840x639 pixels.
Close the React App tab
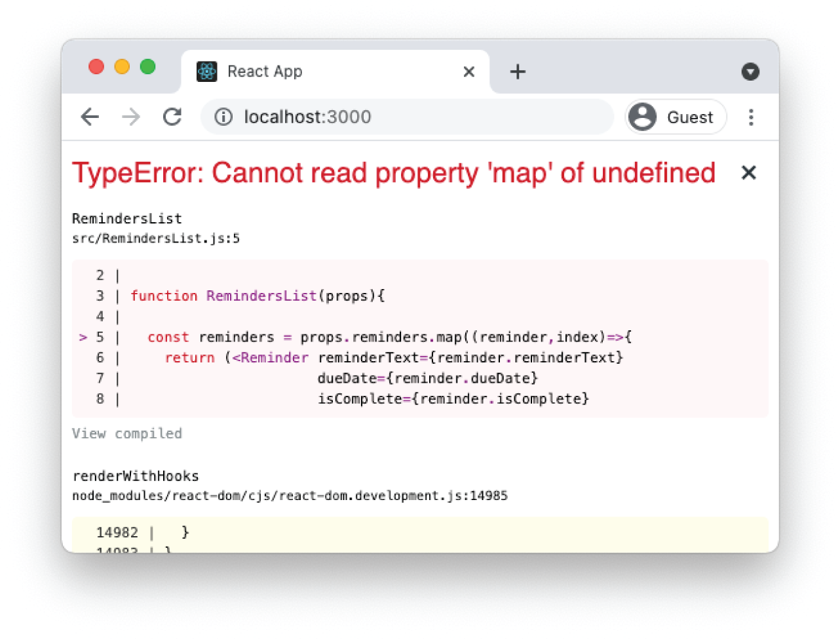[x=469, y=71]
